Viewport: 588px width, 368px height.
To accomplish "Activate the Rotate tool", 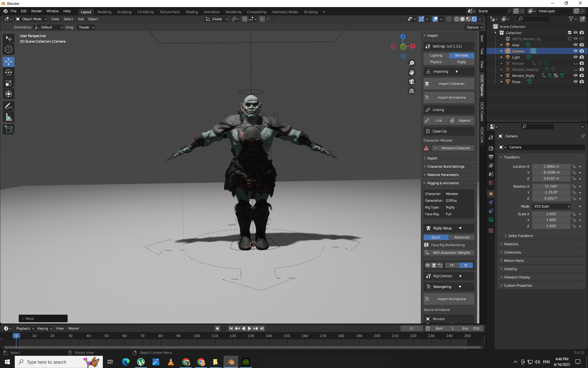I will [9, 72].
